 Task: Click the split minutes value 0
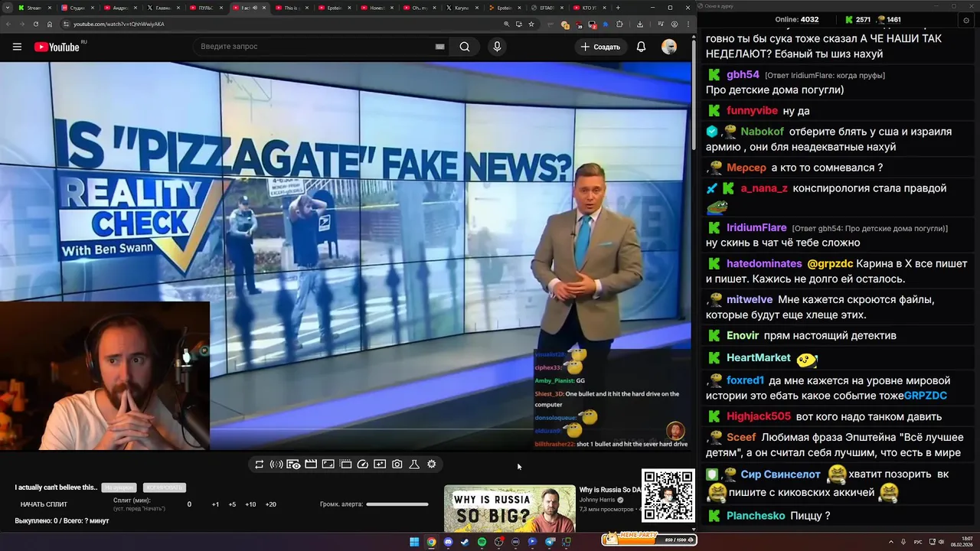[x=189, y=504]
